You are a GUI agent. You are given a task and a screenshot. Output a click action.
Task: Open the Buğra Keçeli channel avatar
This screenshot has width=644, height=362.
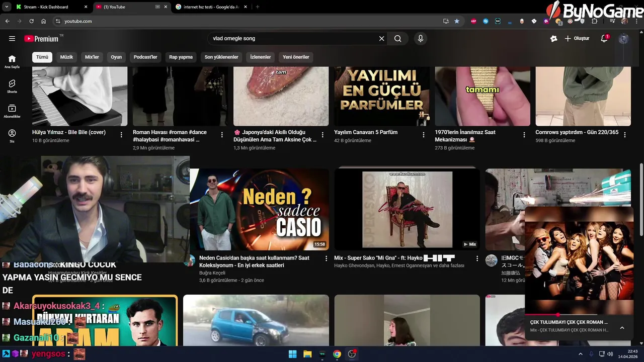(x=189, y=260)
